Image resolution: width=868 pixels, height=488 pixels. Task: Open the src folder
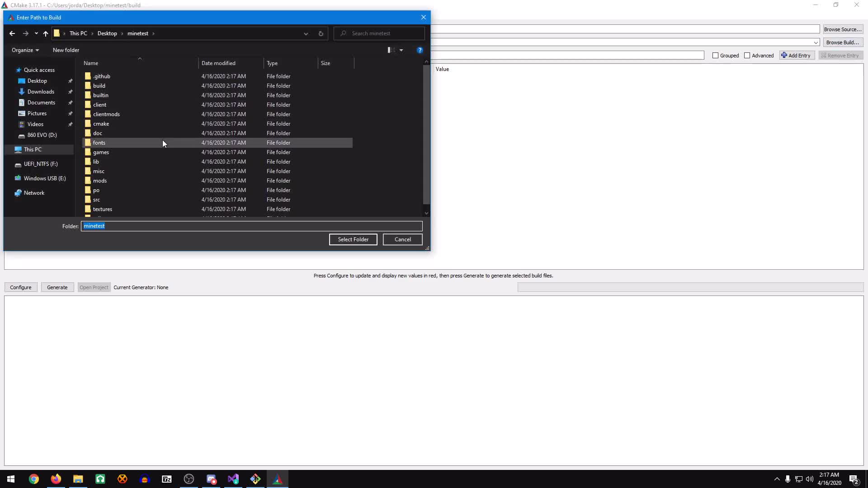96,200
